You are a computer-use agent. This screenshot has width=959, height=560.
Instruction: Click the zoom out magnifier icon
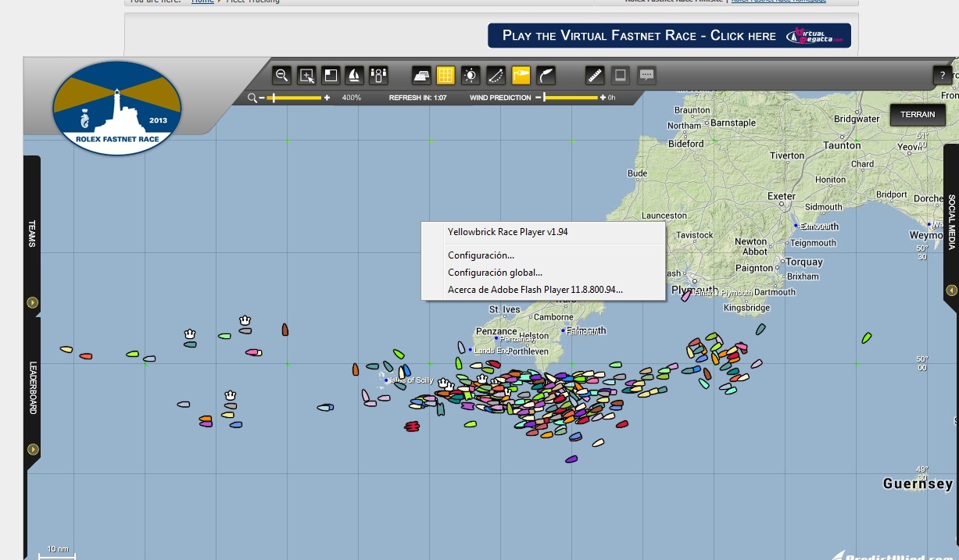pos(282,76)
